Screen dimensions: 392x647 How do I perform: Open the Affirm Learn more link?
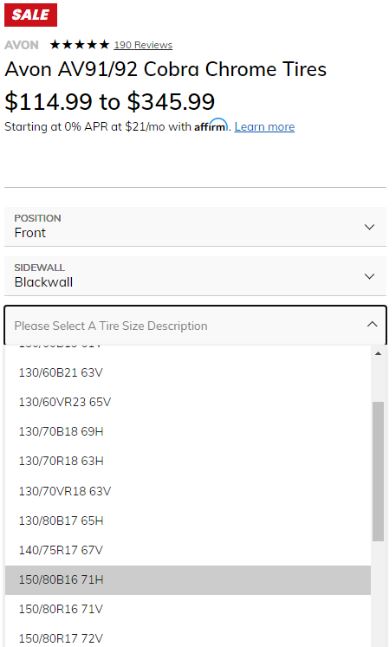(x=264, y=127)
